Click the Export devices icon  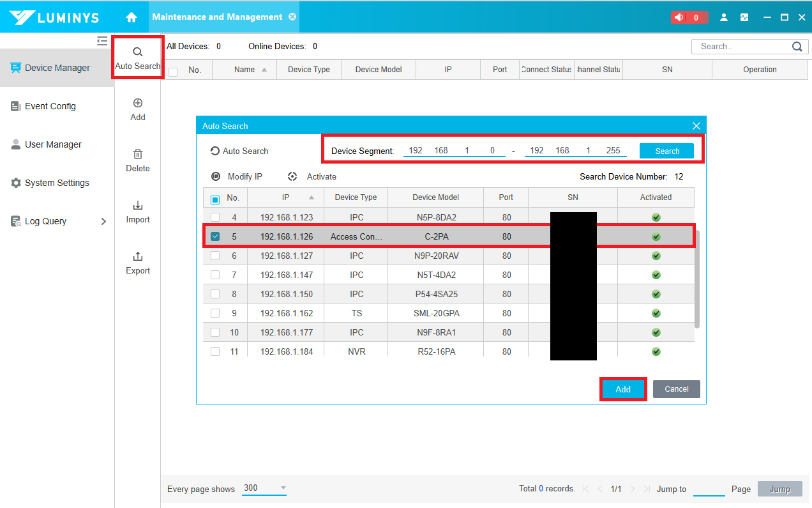138,257
